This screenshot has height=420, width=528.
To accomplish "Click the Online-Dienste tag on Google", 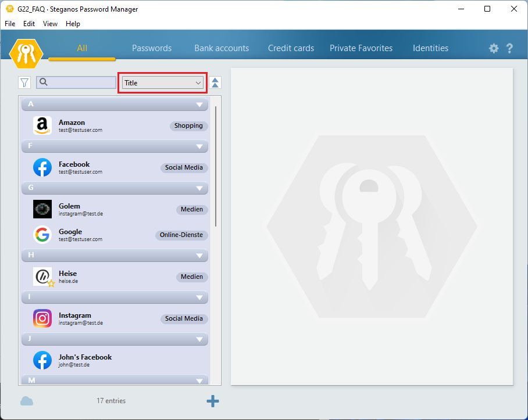I will point(181,235).
